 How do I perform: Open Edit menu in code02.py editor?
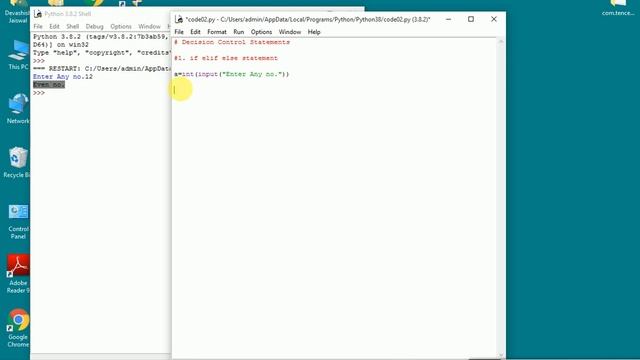tap(195, 32)
